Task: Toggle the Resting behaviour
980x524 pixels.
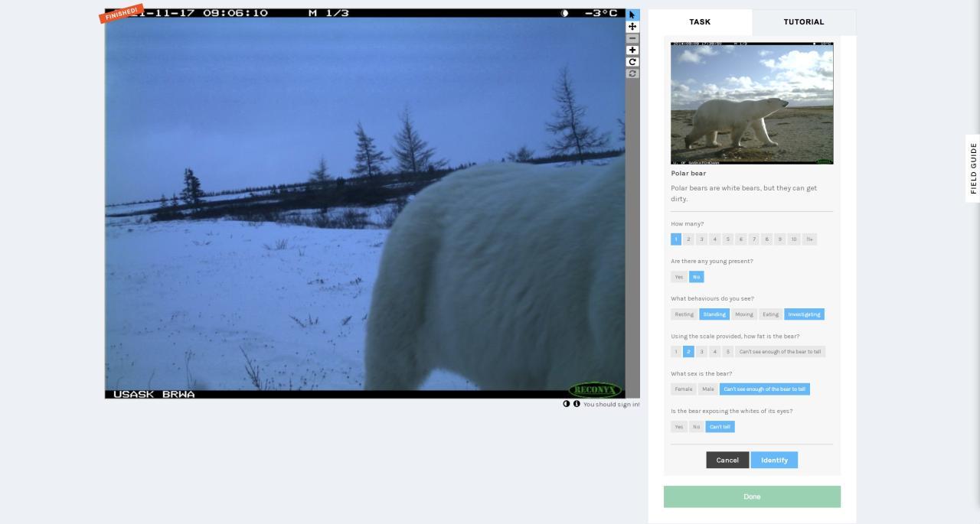Action: coord(684,314)
